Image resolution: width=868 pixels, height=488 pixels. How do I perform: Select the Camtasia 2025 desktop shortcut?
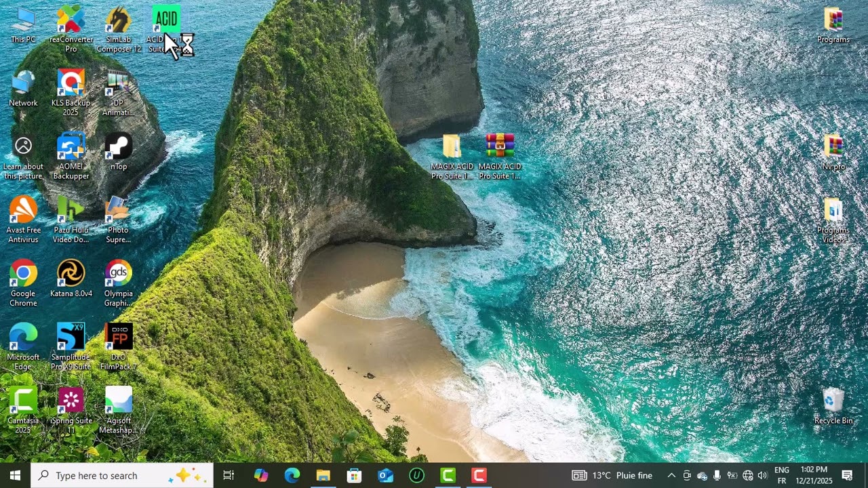[x=23, y=411]
